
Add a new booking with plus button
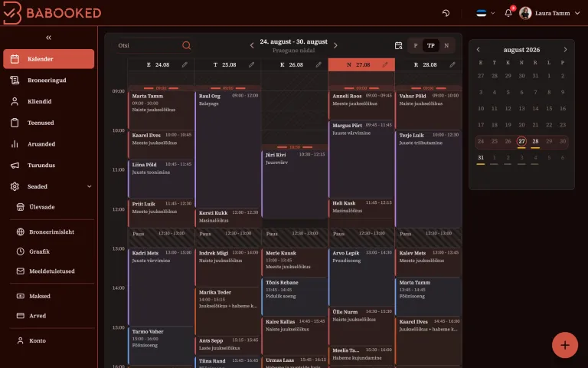click(x=565, y=345)
